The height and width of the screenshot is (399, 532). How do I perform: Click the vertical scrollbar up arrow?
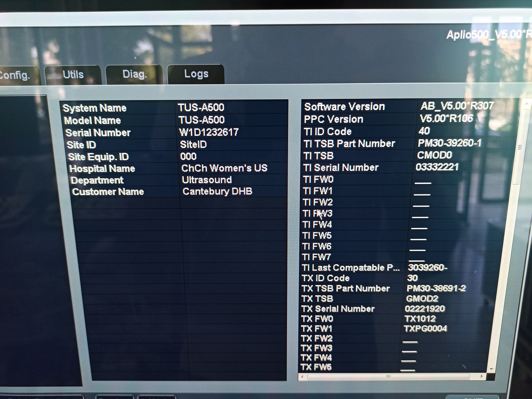[526, 104]
